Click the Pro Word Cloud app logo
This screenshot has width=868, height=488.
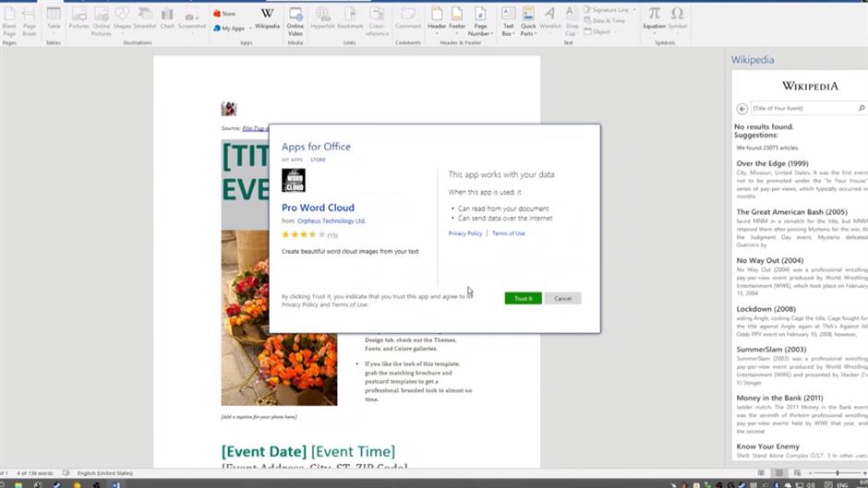click(294, 180)
